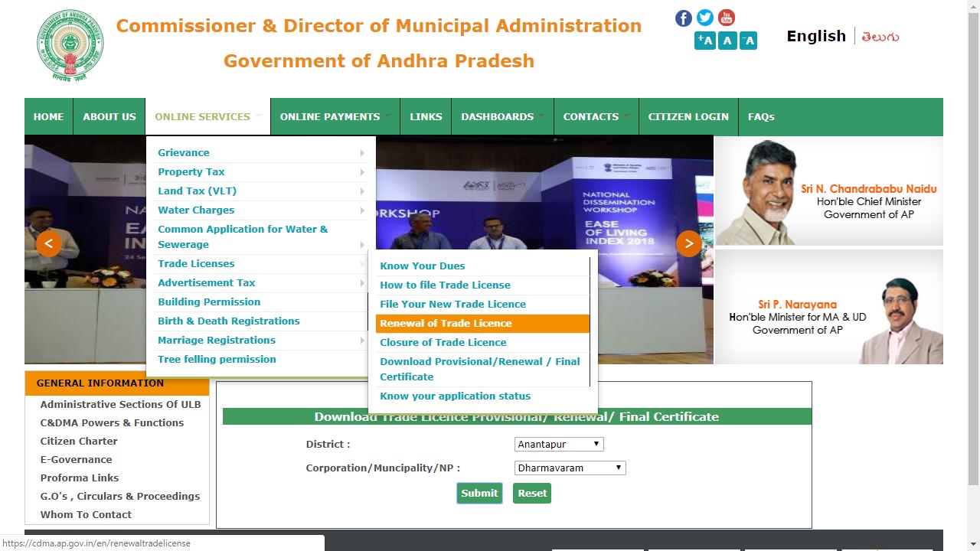Viewport: 980px width, 551px height.
Task: Increase font size with the +A icon
Action: click(x=704, y=41)
